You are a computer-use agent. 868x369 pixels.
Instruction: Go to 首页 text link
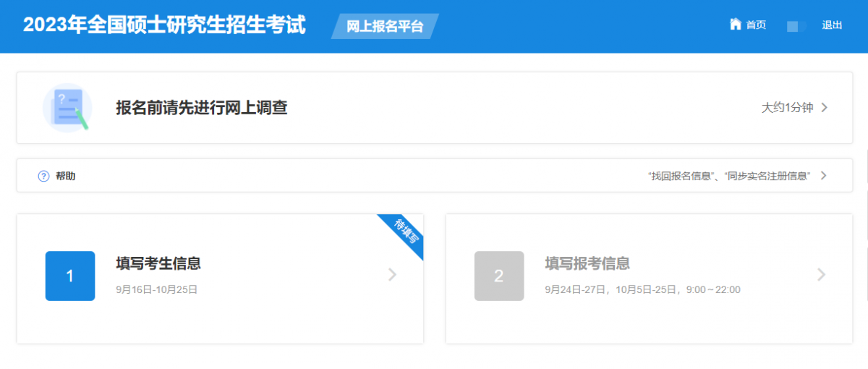point(756,25)
